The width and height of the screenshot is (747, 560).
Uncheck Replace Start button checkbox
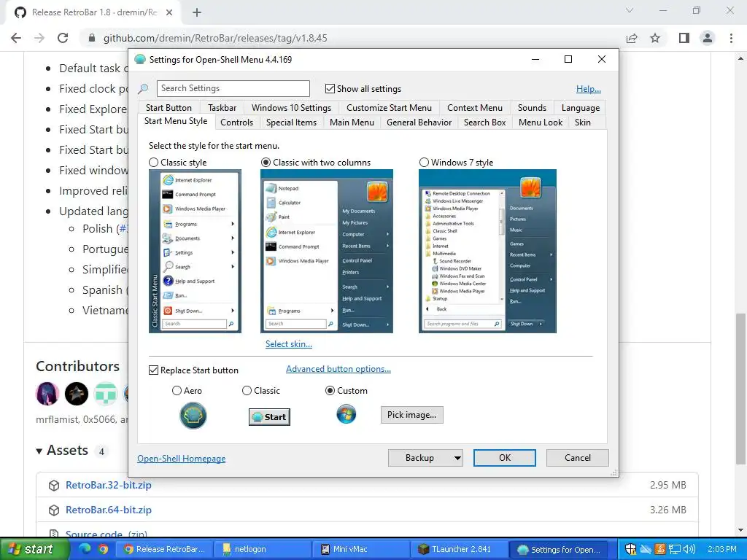pos(153,370)
